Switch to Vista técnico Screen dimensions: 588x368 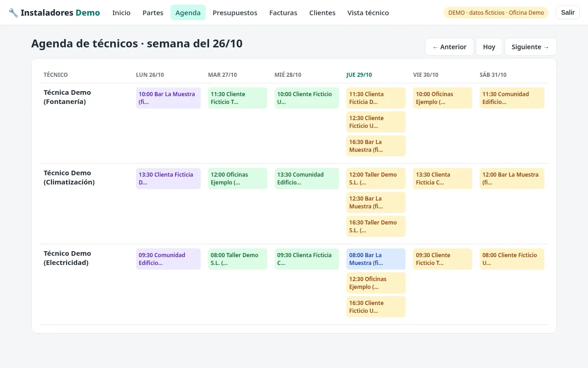pyautogui.click(x=368, y=13)
